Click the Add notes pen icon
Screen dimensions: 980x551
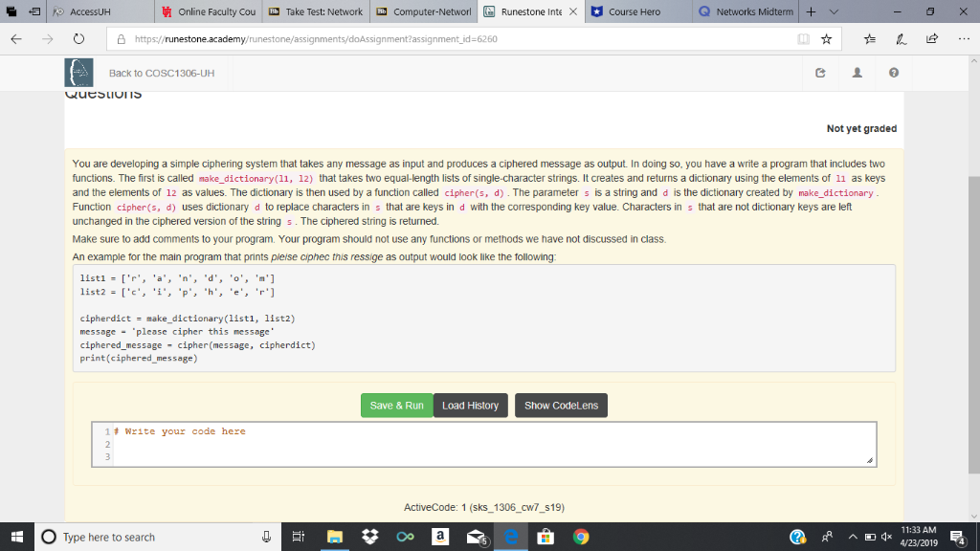point(902,38)
